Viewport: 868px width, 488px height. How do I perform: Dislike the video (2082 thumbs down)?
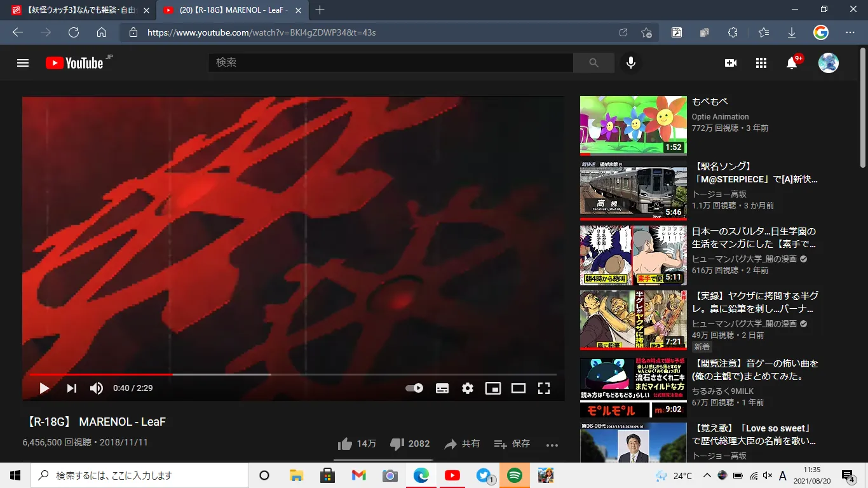pos(410,444)
